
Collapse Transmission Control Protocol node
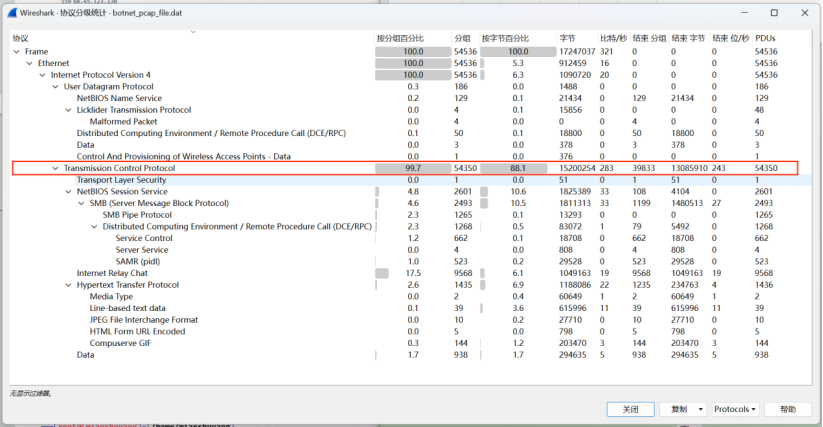point(56,168)
